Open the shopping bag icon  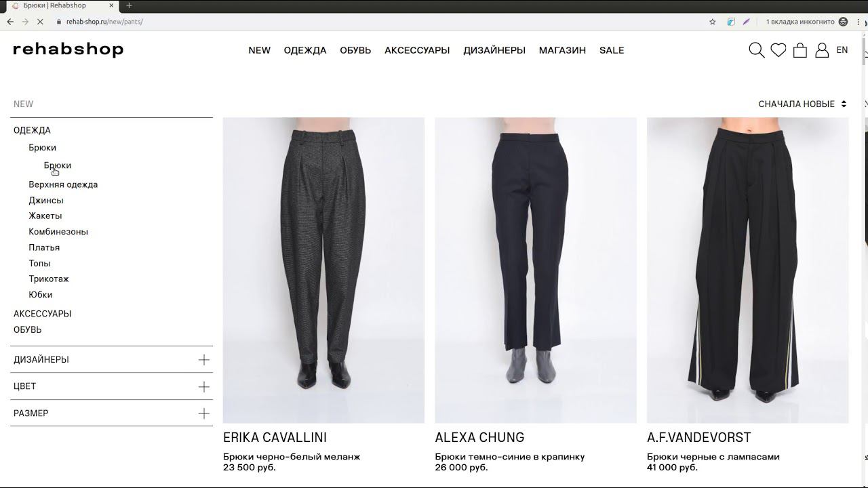[x=800, y=50]
